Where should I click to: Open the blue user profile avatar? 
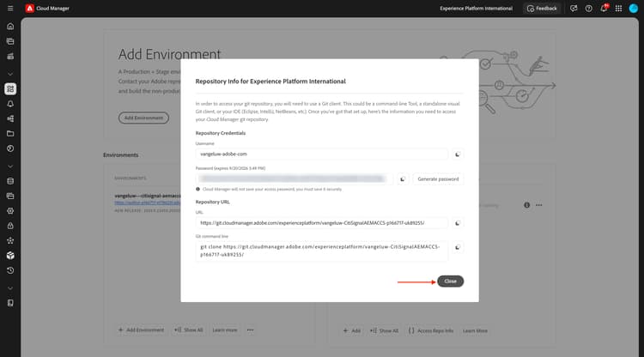(x=634, y=9)
